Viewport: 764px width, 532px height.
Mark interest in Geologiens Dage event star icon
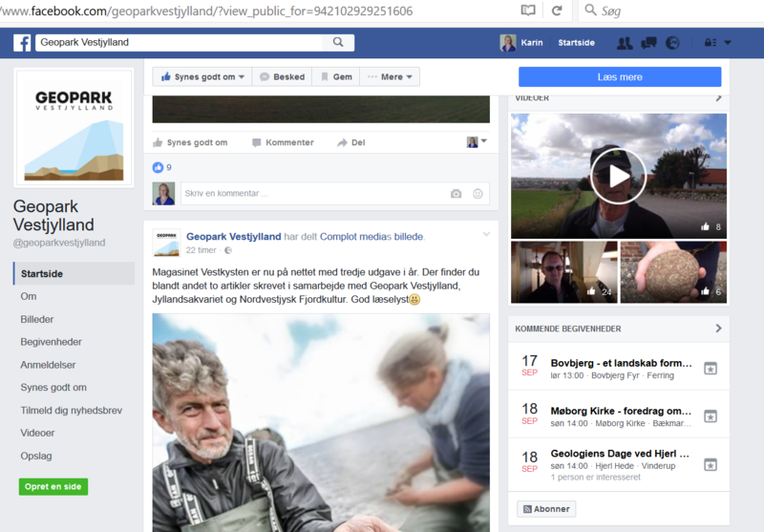(x=711, y=464)
